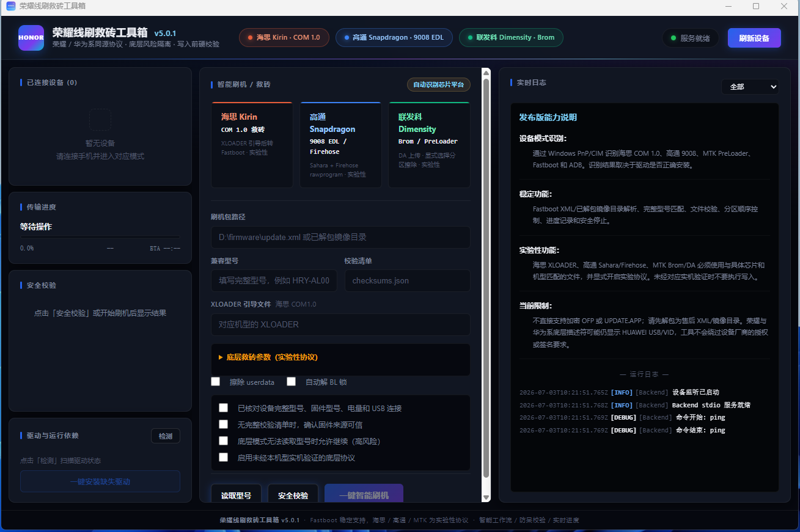Click the 服务就绪 status indicator

point(691,38)
